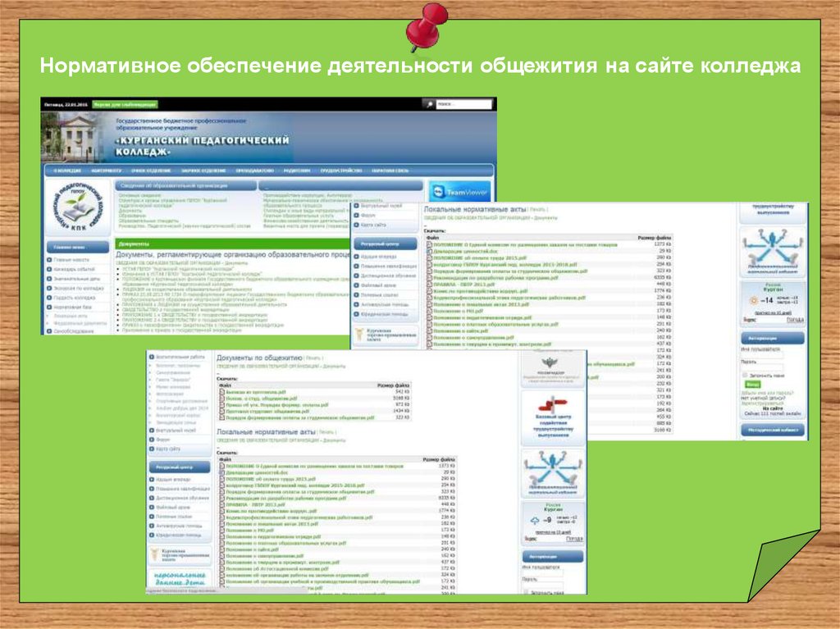The image size is (840, 629).
Task: Click the magnifier search icon on college homepage
Action: (429, 104)
